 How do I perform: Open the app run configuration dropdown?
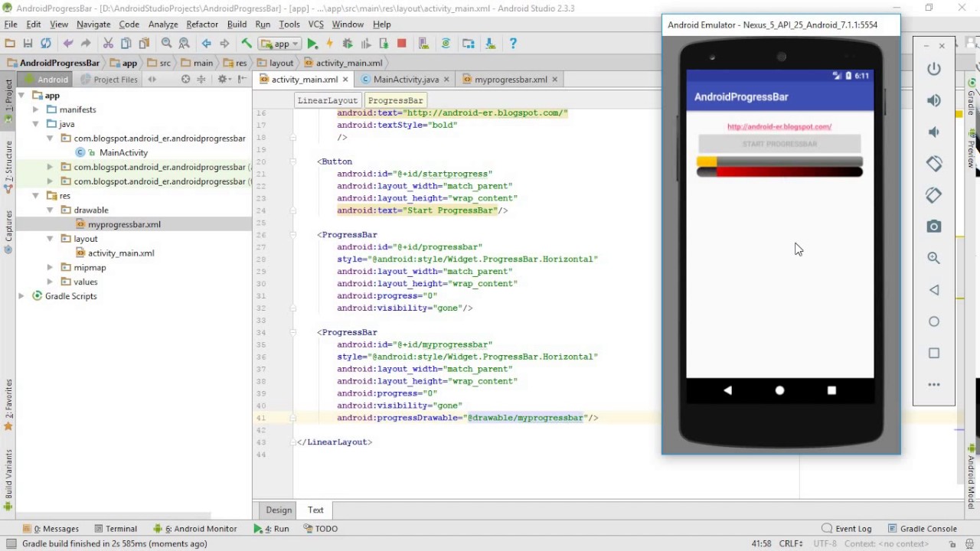tap(279, 44)
